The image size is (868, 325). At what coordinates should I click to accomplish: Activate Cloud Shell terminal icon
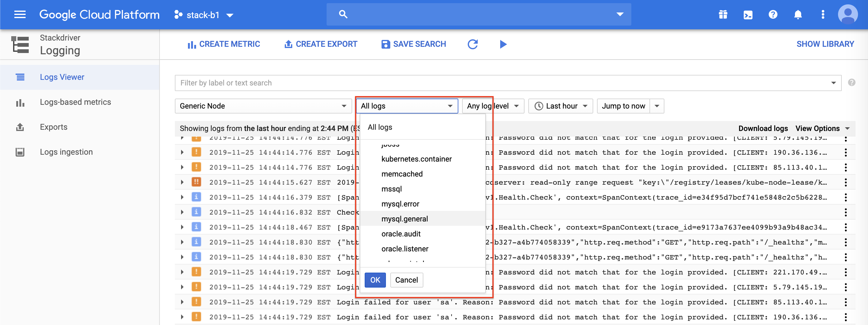[x=748, y=15]
